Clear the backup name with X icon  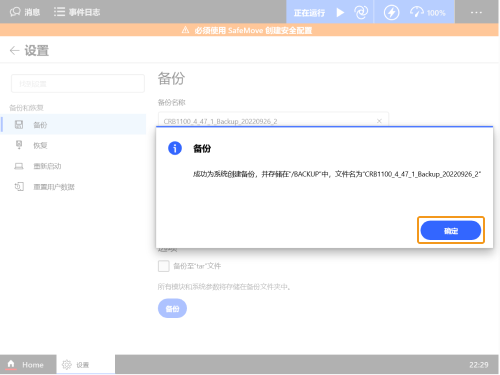379,121
